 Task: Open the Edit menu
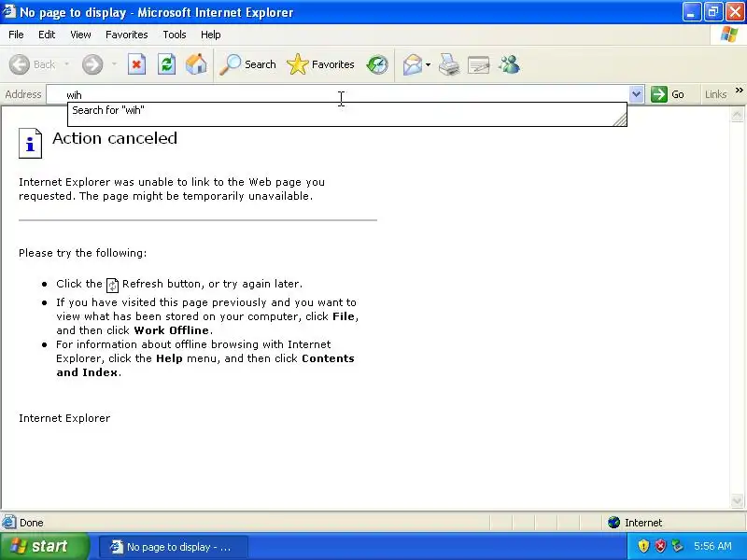click(x=47, y=35)
